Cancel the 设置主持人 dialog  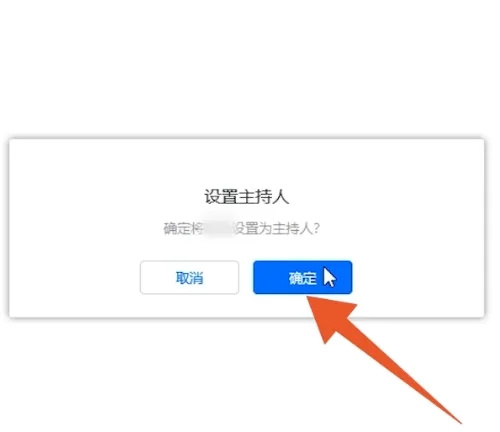pos(189,277)
